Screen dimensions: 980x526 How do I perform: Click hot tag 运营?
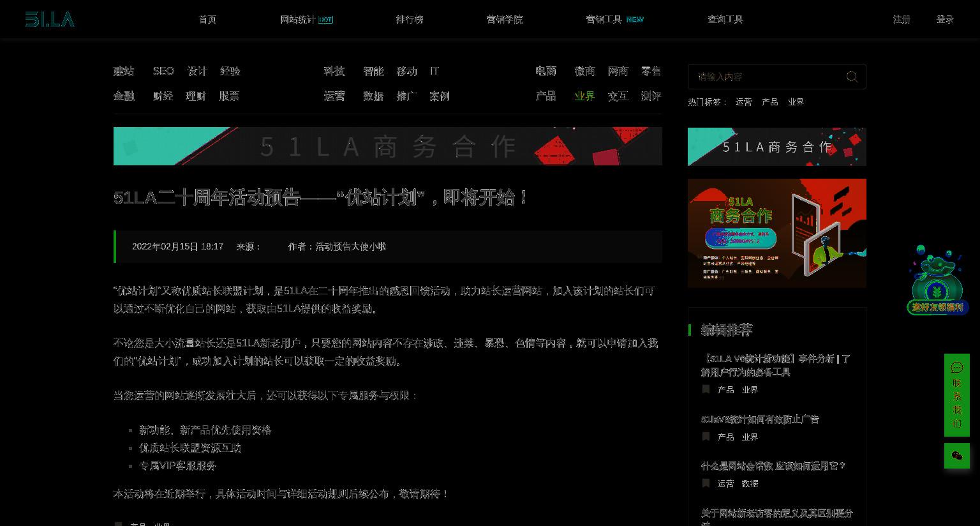[x=743, y=102]
